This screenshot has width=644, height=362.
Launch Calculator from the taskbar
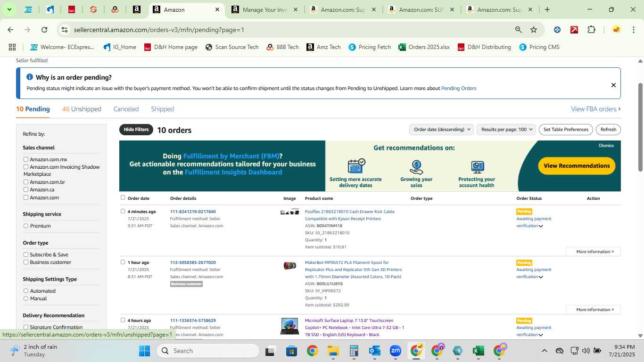click(354, 351)
